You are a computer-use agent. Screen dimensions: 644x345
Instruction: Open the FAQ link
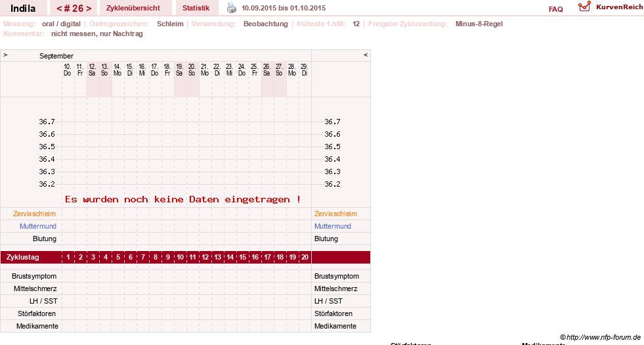pos(555,9)
